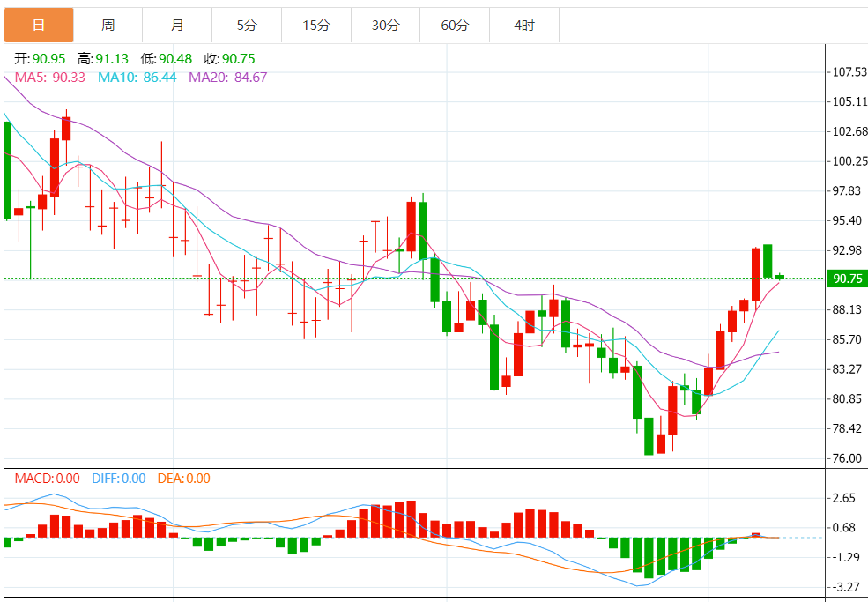This screenshot has height=602, width=868.
Task: Click the 高:91.13 high price value
Action: point(103,59)
